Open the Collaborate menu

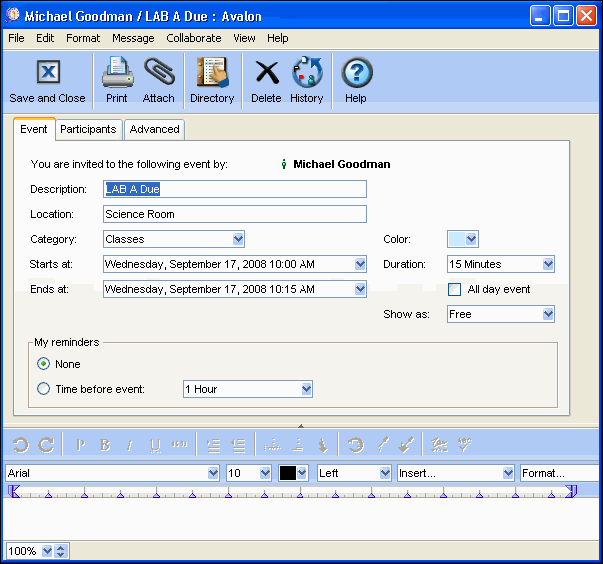point(194,38)
